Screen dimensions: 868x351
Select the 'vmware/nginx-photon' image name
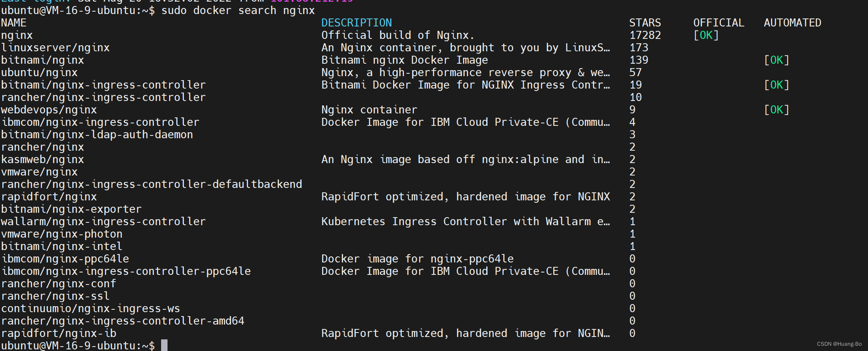point(62,234)
